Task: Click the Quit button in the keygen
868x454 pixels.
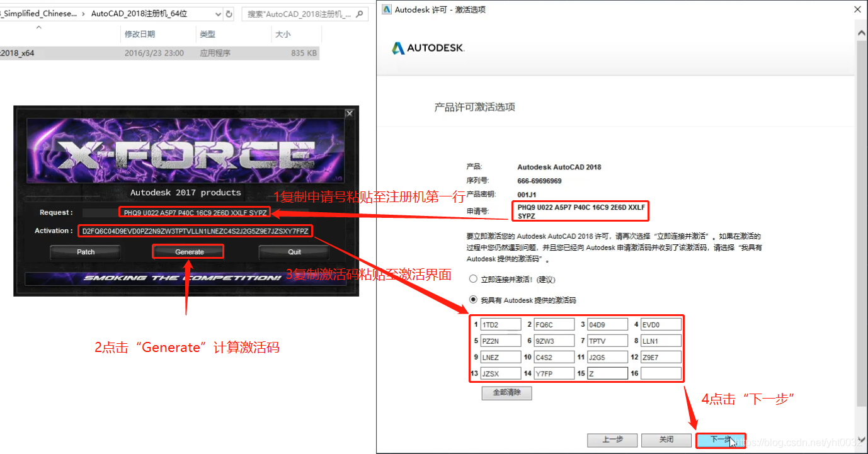Action: click(294, 252)
